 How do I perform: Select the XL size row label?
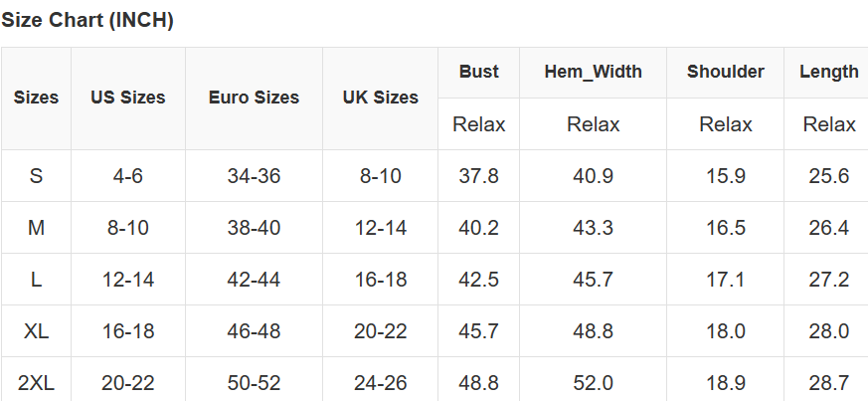[x=36, y=331]
